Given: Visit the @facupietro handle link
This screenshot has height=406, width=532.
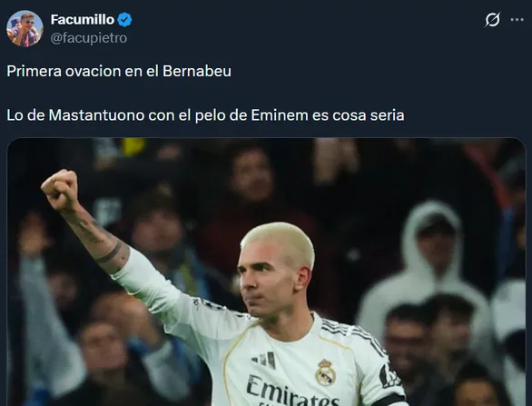Looking at the screenshot, I should coord(89,38).
